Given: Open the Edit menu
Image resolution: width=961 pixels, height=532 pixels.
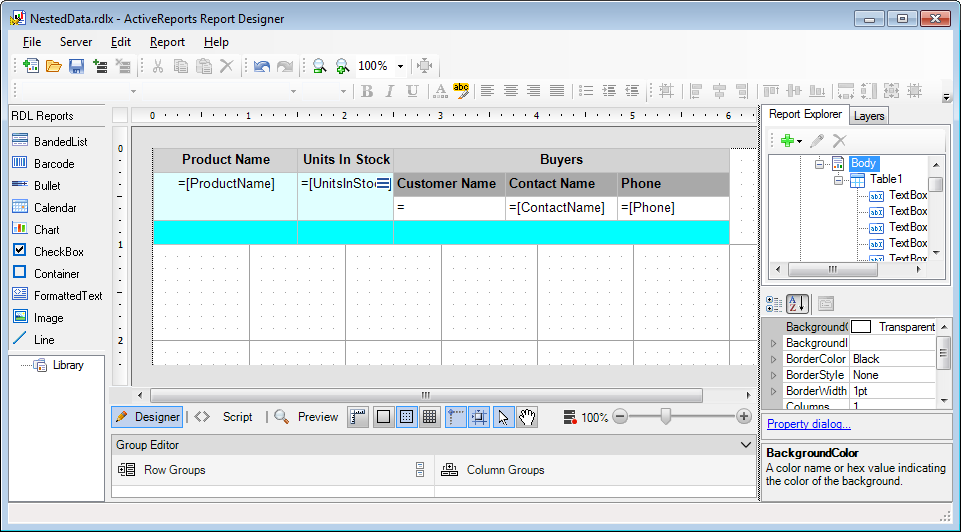Looking at the screenshot, I should point(121,42).
